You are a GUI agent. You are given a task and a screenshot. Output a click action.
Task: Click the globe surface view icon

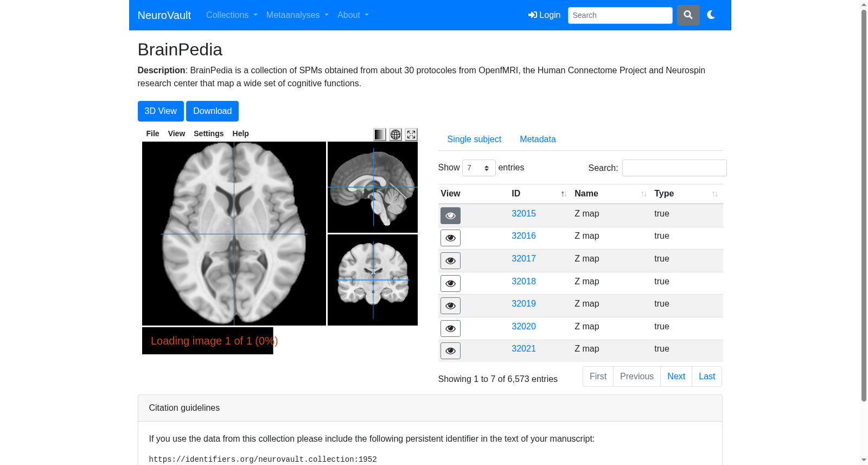(x=395, y=135)
